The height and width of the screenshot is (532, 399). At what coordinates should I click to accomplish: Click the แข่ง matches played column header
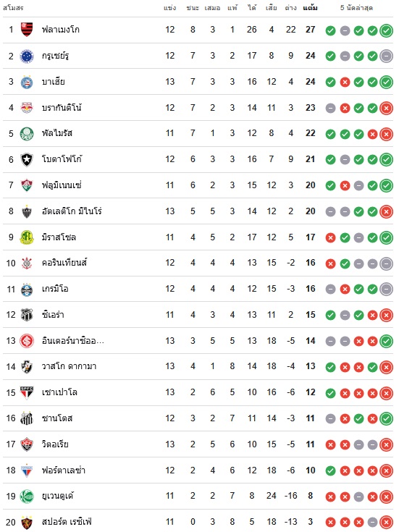pyautogui.click(x=169, y=8)
